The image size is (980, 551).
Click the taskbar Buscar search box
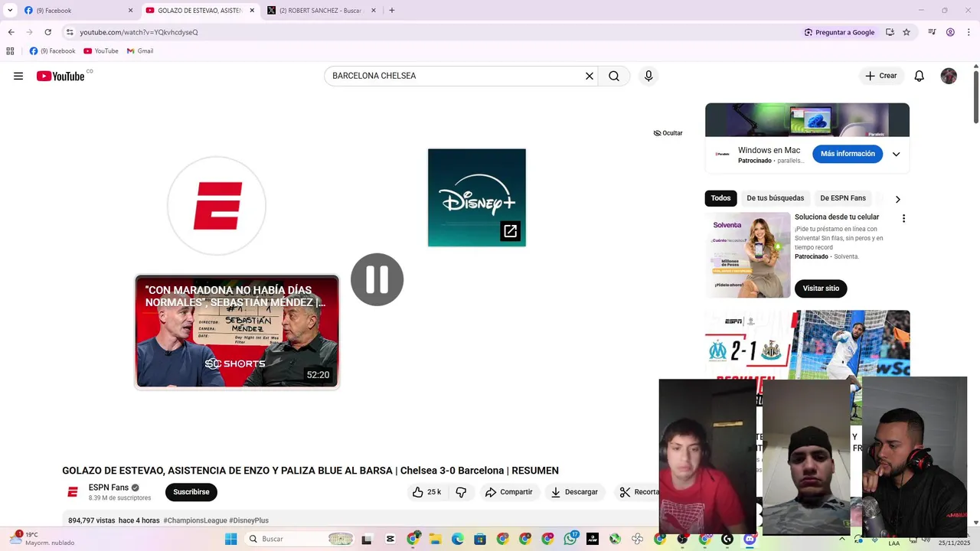click(299, 539)
